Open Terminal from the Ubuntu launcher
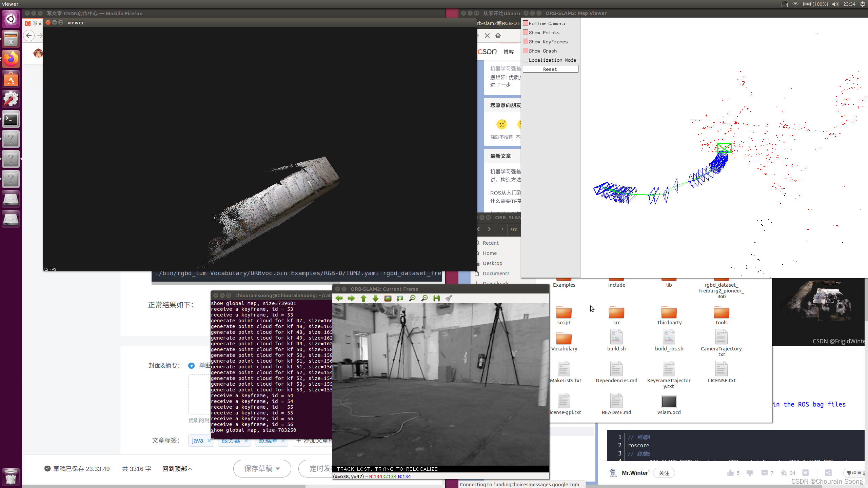The image size is (868, 488). (x=11, y=119)
